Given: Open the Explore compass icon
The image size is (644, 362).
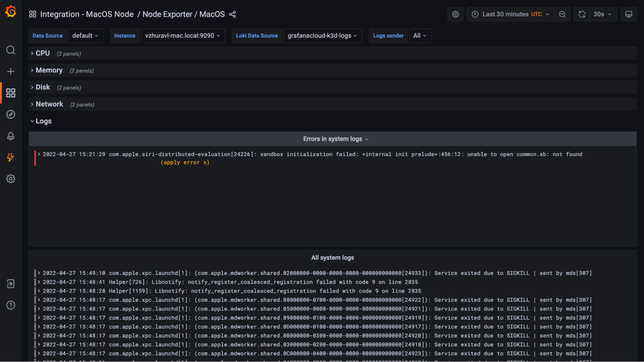Looking at the screenshot, I should (x=11, y=115).
